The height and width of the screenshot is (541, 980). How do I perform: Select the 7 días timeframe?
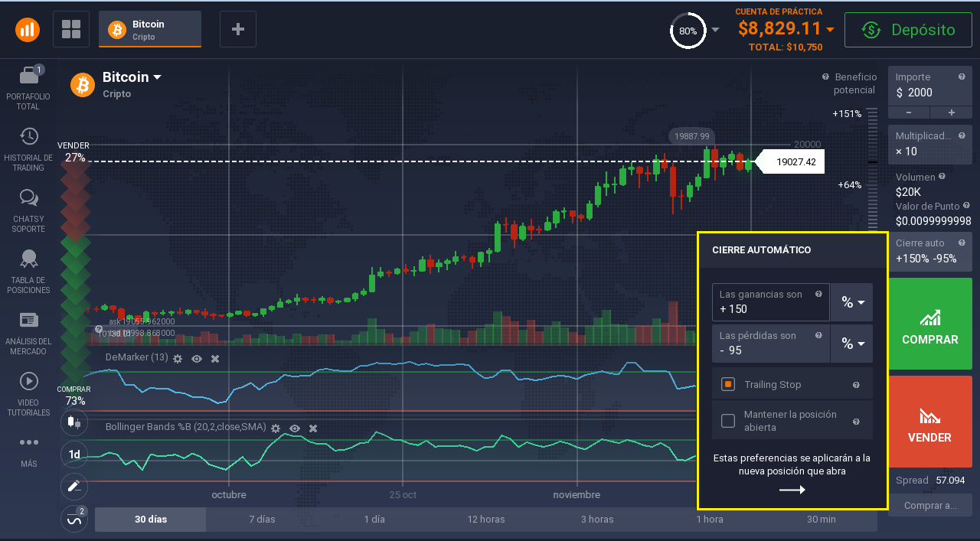pyautogui.click(x=262, y=519)
